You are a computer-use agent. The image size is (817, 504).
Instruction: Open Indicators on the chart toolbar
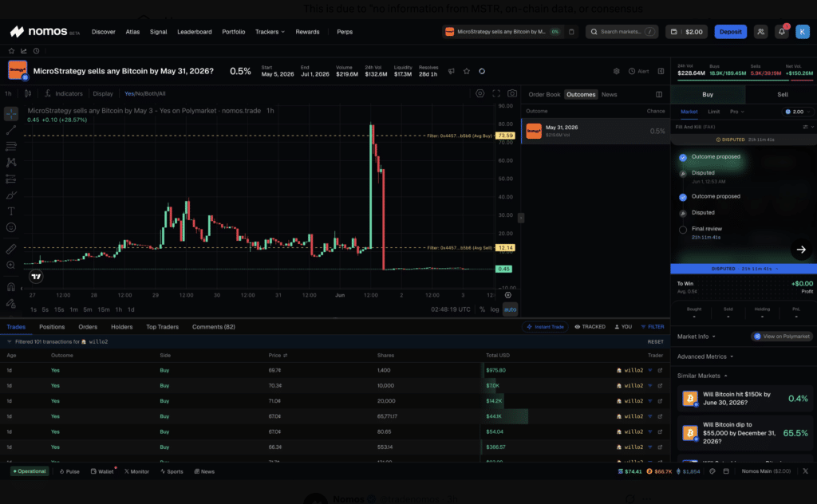point(64,94)
